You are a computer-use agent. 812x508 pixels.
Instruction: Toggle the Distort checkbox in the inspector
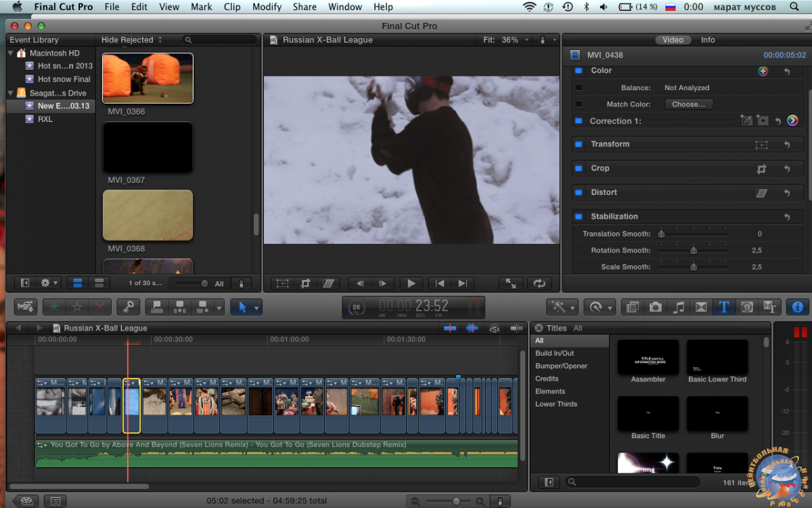(579, 192)
